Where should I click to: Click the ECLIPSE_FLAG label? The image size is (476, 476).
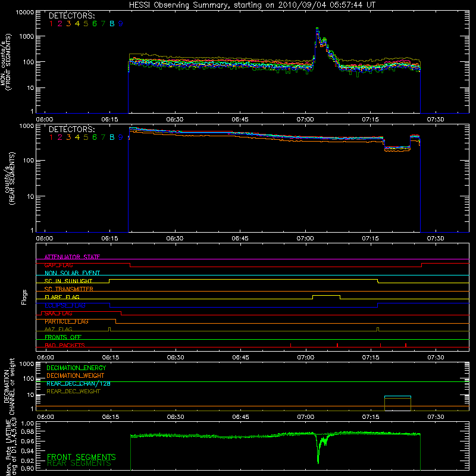click(65, 305)
